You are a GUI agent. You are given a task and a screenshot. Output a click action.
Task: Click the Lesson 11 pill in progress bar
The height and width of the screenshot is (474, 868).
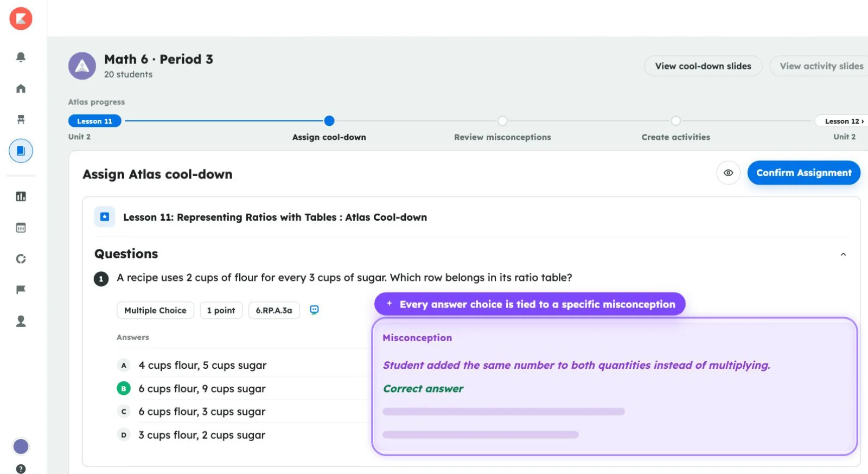tap(94, 121)
